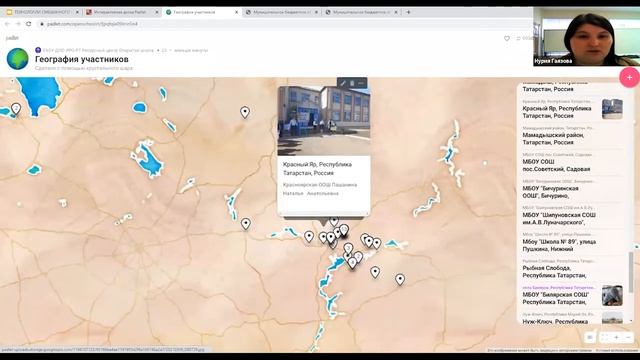Click the globe padlet avatar icon

coord(18,59)
